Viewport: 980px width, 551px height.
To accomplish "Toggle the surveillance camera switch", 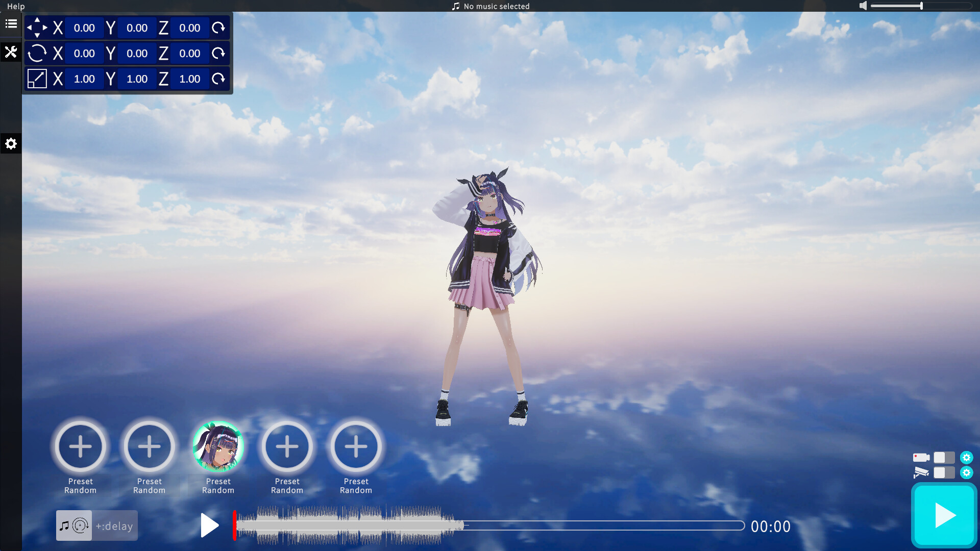I will tap(944, 473).
